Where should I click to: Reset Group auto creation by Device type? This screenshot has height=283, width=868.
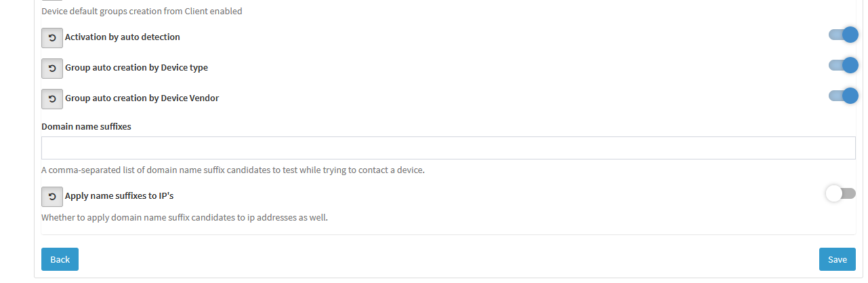(52, 68)
